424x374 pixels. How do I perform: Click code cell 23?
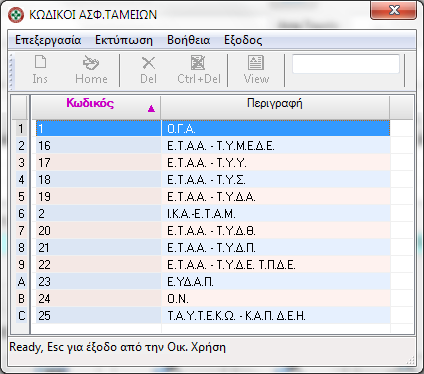point(98,282)
